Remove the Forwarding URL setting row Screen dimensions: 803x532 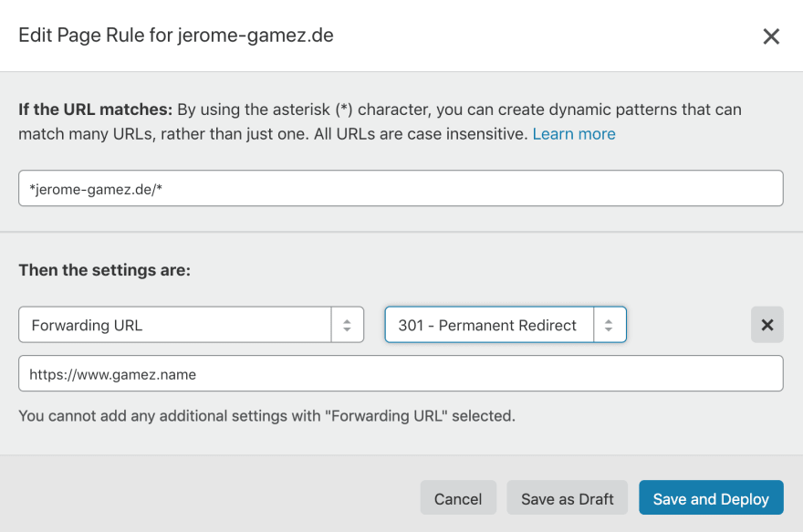tap(767, 325)
